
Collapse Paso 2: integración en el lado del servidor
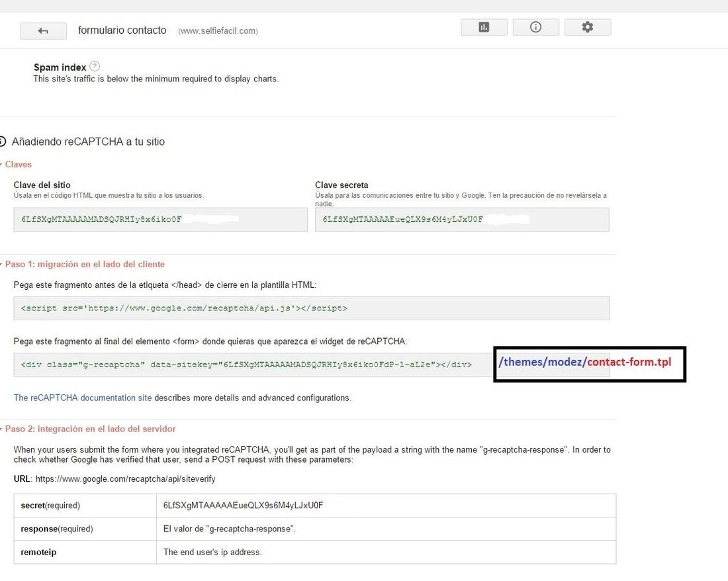[x=89, y=429]
